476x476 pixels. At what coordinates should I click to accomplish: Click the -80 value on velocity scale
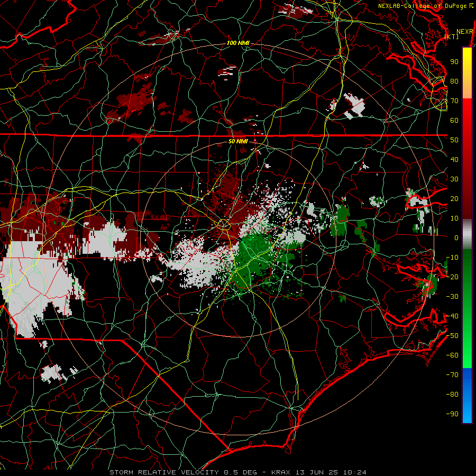(x=452, y=395)
